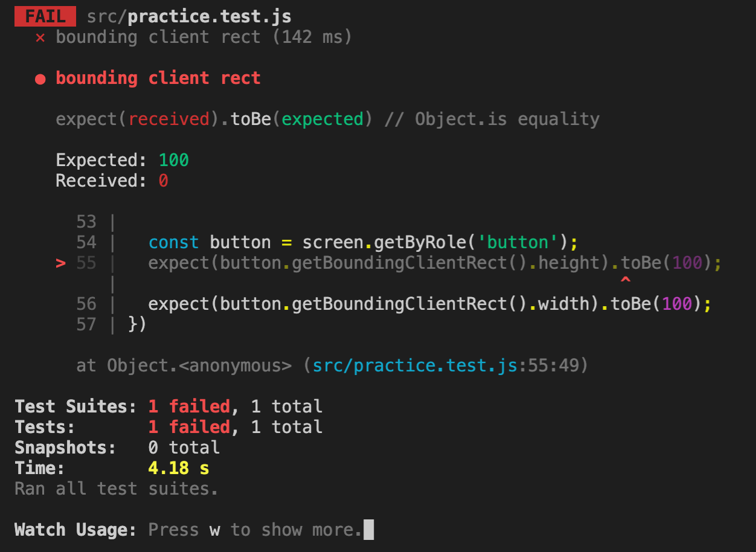Viewport: 756px width, 552px height.
Task: Select line number 54 in the code frame
Action: coord(86,243)
